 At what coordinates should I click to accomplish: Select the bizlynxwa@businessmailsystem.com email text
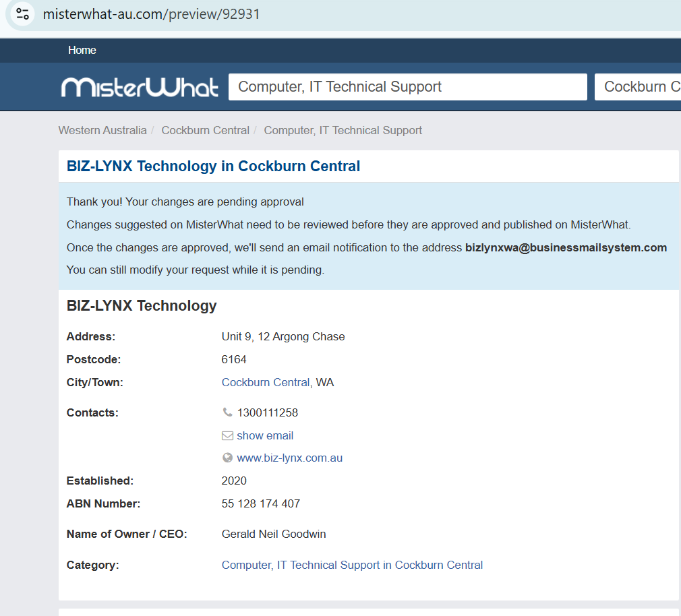pyautogui.click(x=566, y=247)
